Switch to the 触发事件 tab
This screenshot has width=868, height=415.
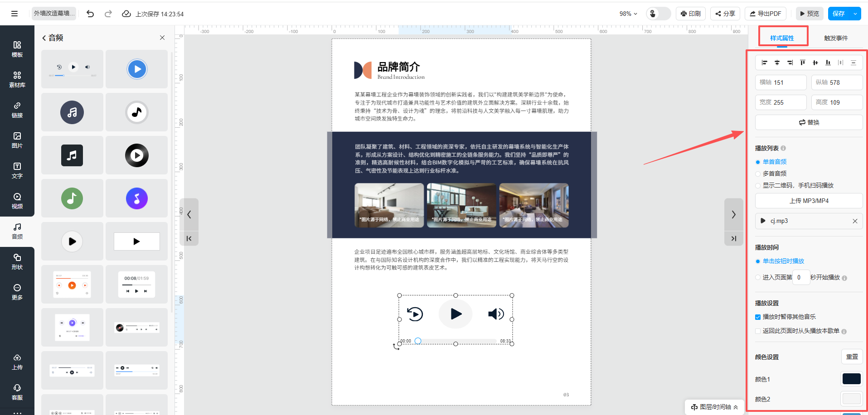[x=835, y=38]
